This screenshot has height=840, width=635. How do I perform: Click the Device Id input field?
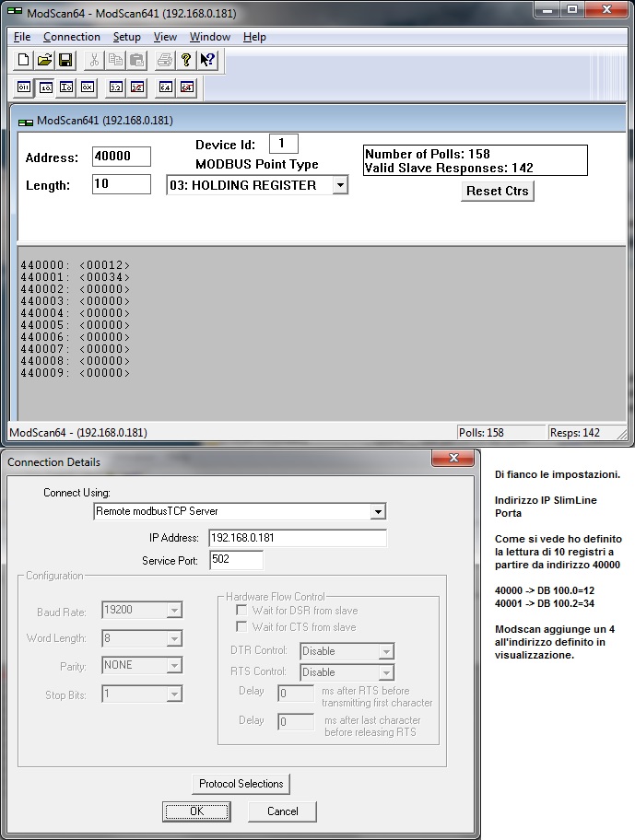[284, 144]
